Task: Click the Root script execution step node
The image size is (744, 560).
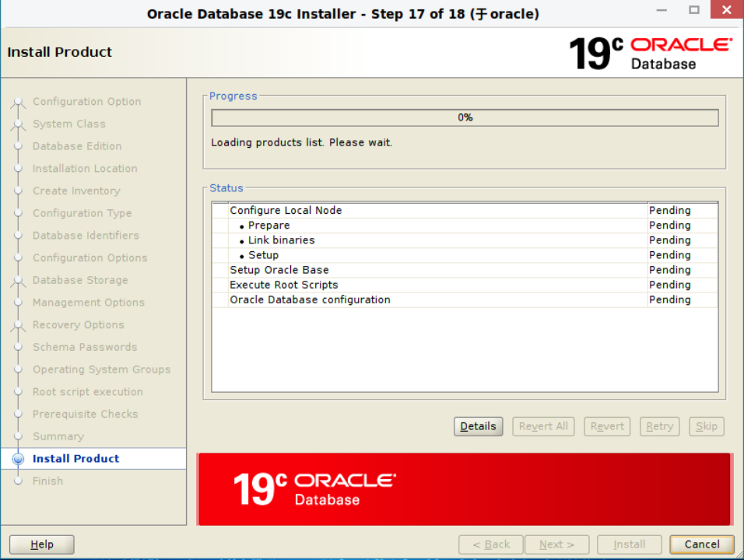Action: pos(19,391)
